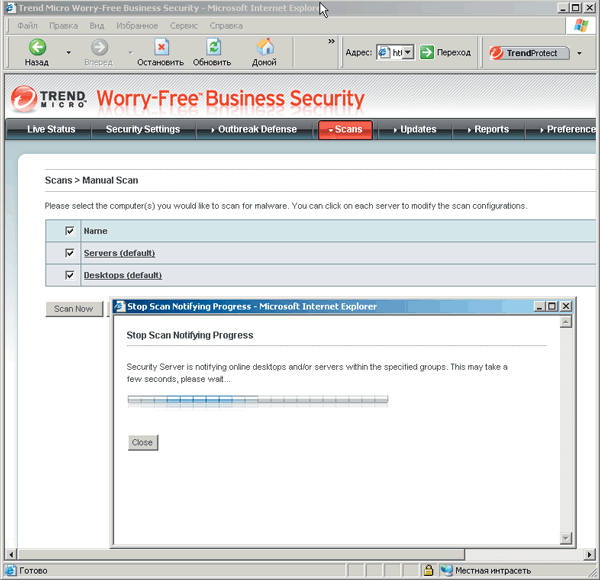This screenshot has width=600, height=580.
Task: Open the Правка menu
Action: click(64, 26)
